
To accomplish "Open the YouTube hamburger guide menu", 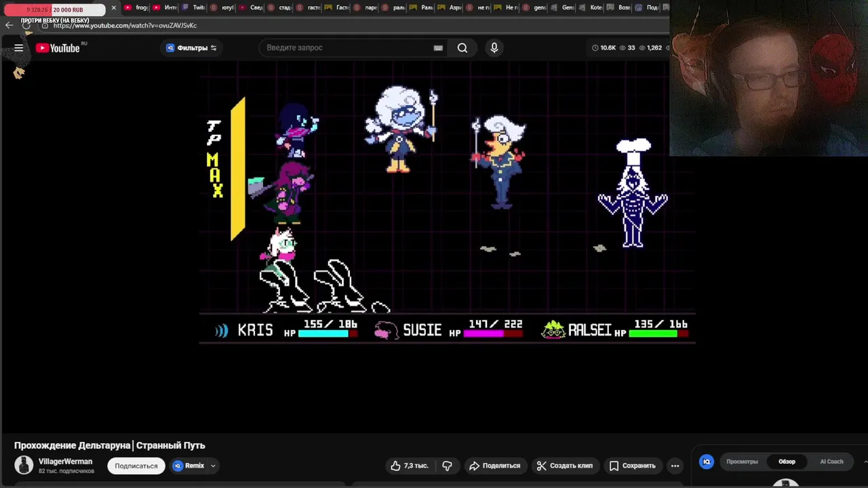I will click(19, 47).
